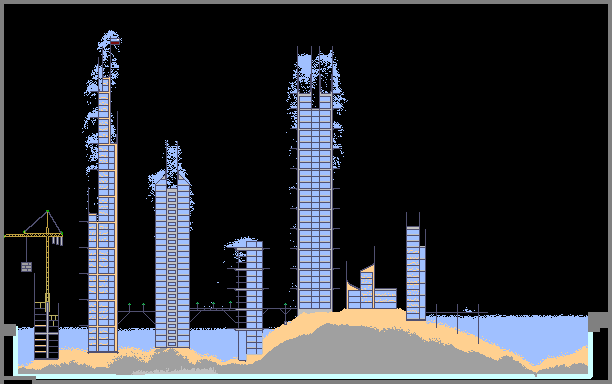Select the low slanted-roof building on the hill

(x=371, y=288)
